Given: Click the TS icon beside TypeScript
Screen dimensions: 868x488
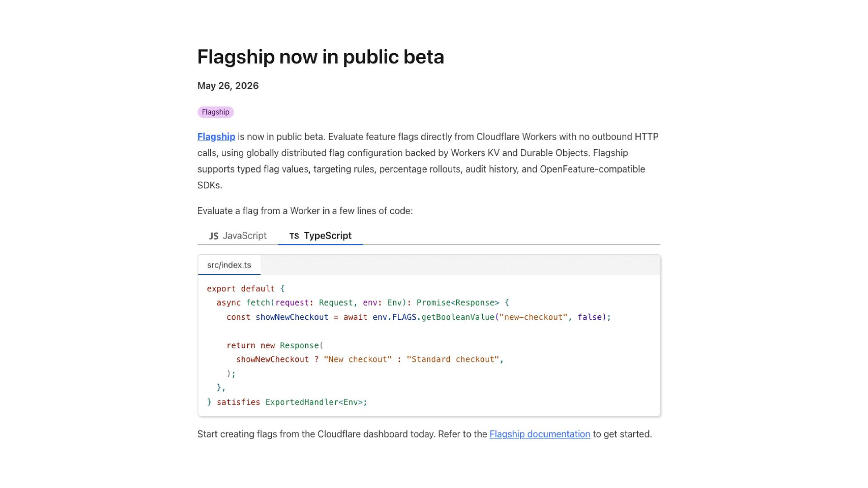Looking at the screenshot, I should point(294,236).
